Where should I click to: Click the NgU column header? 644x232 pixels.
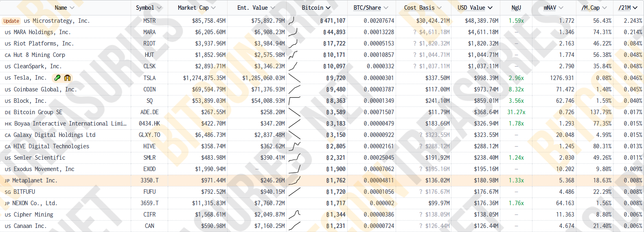coord(516,8)
